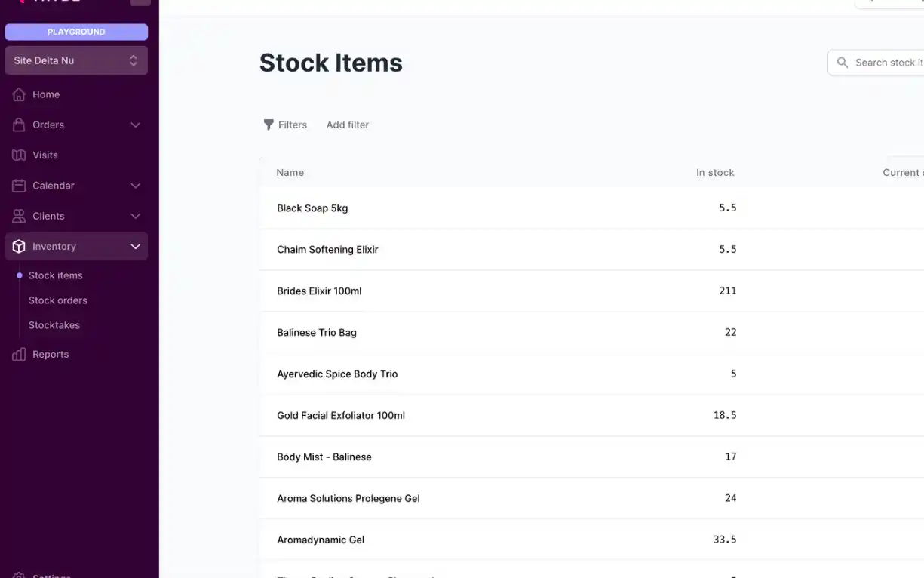Collapse the Inventory submenu chevron
This screenshot has height=578, width=924.
pyautogui.click(x=136, y=247)
